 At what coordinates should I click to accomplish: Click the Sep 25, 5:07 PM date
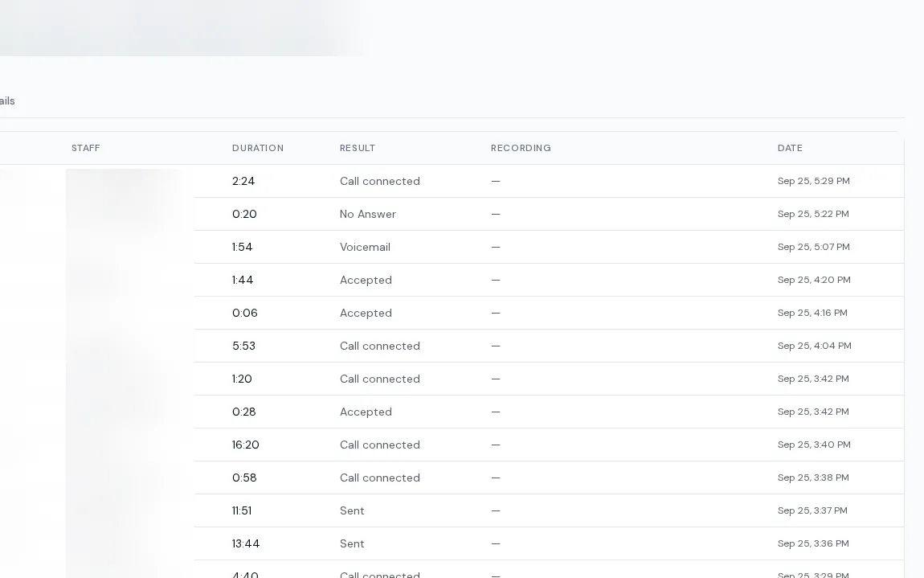pos(813,247)
